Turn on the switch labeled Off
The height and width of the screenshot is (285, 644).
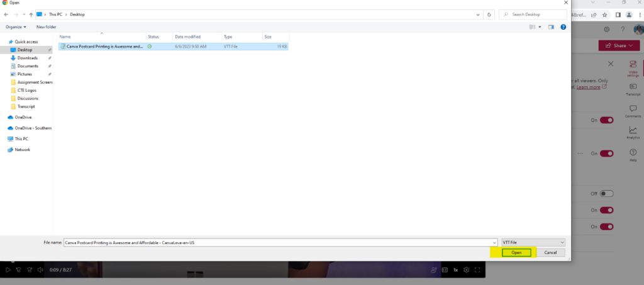pyautogui.click(x=607, y=193)
